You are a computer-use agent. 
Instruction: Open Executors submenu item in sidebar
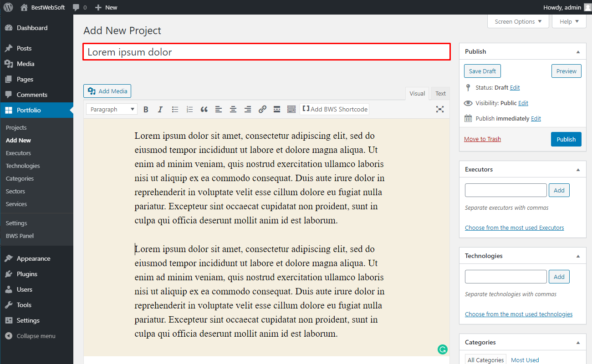tap(18, 153)
